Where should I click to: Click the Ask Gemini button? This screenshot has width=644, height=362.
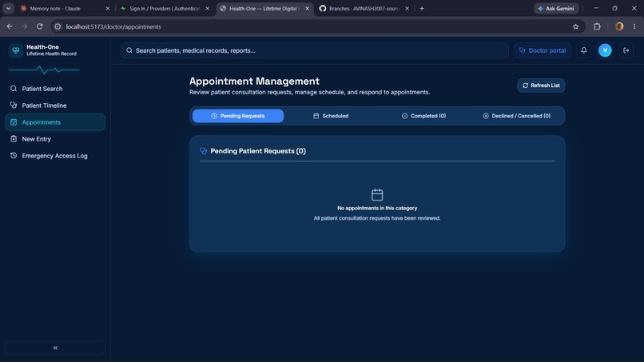click(556, 9)
